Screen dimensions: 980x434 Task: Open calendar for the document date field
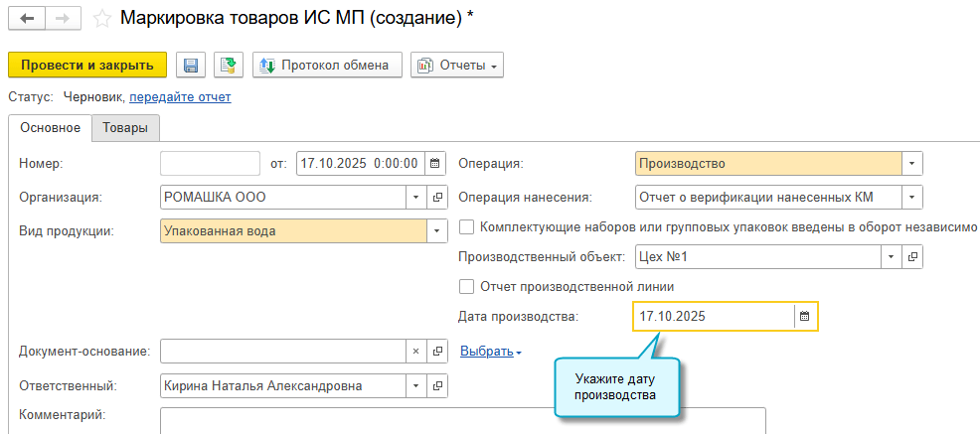(x=435, y=163)
